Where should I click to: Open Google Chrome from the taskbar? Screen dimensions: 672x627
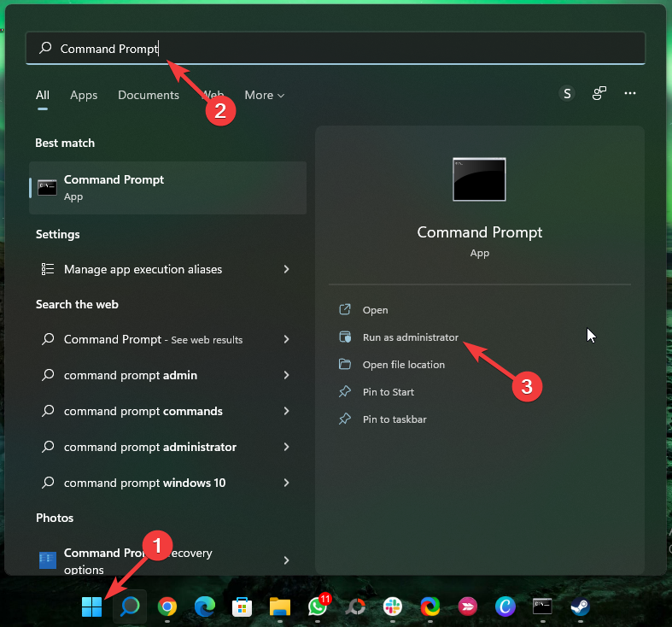click(167, 606)
